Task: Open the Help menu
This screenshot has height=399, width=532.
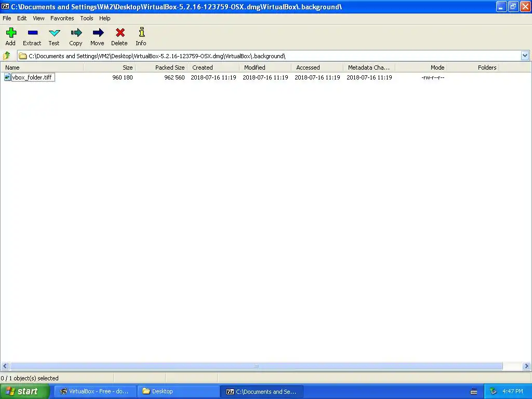Action: point(104,18)
